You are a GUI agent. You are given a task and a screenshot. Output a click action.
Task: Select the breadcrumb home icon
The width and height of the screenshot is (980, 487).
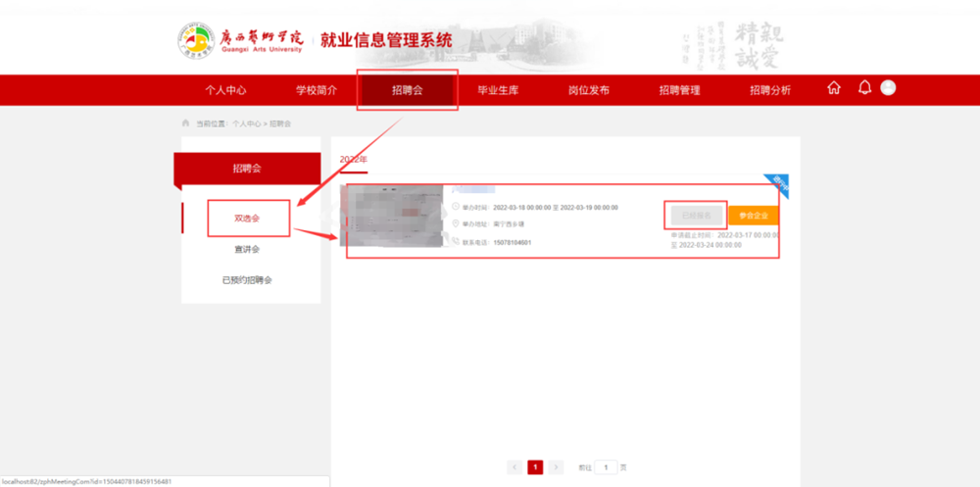tap(185, 123)
